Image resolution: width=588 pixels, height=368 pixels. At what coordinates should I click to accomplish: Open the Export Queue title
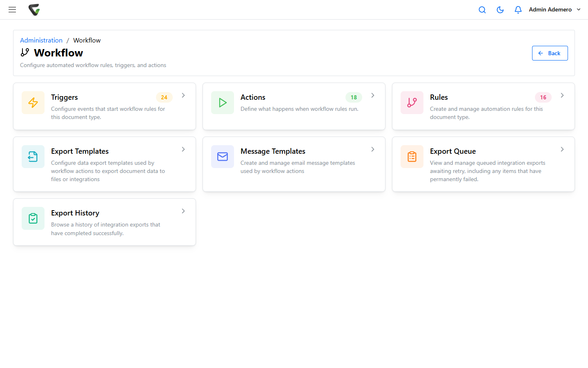click(x=453, y=151)
